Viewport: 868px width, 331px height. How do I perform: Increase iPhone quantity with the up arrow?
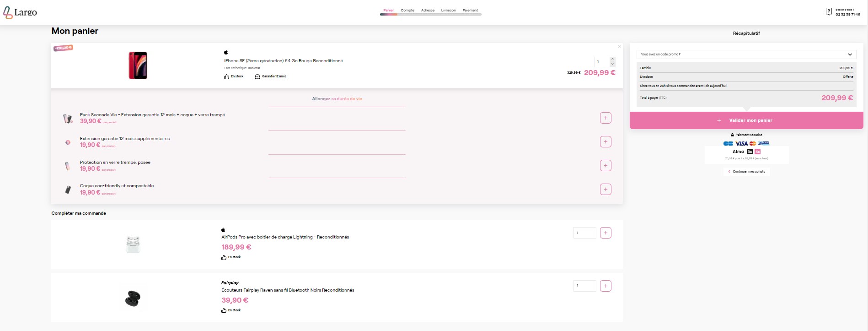coord(612,59)
